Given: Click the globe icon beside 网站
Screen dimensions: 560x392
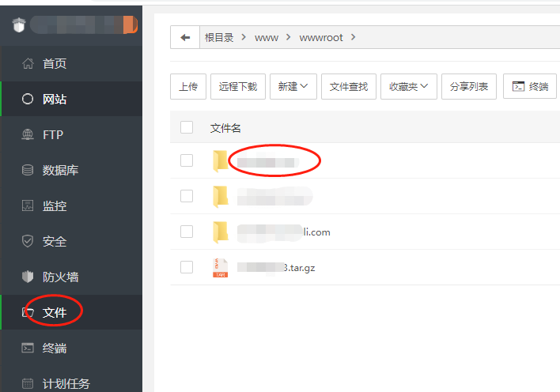Looking at the screenshot, I should [x=28, y=99].
